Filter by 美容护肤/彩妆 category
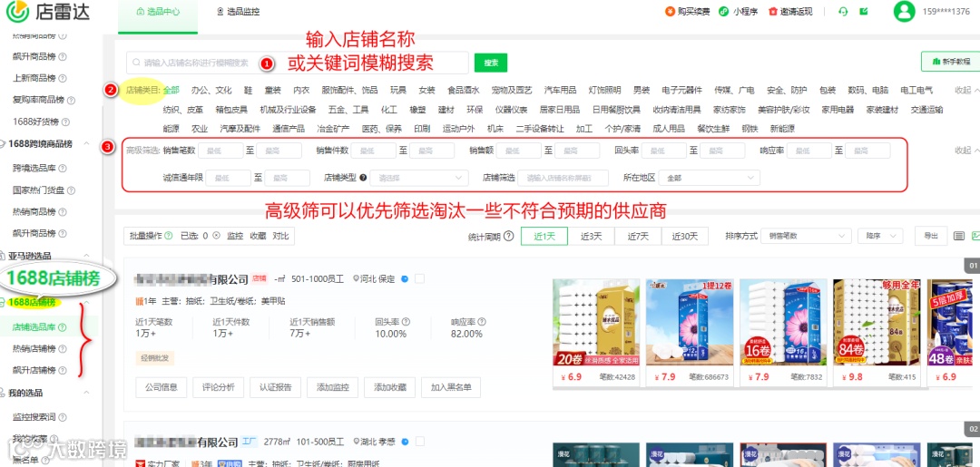 (783, 110)
